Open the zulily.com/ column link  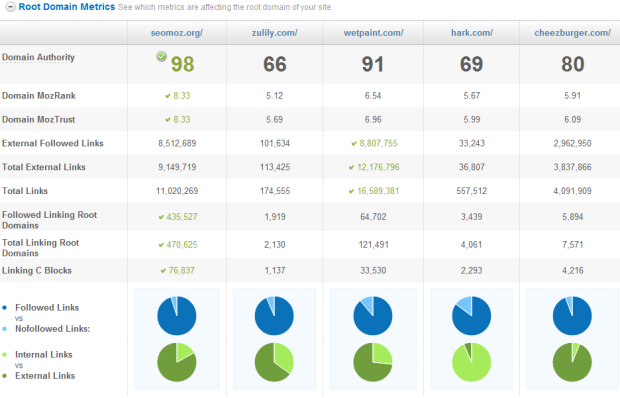274,33
